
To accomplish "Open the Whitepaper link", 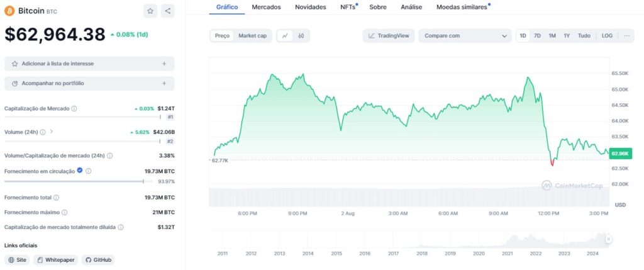I will click(x=55, y=260).
